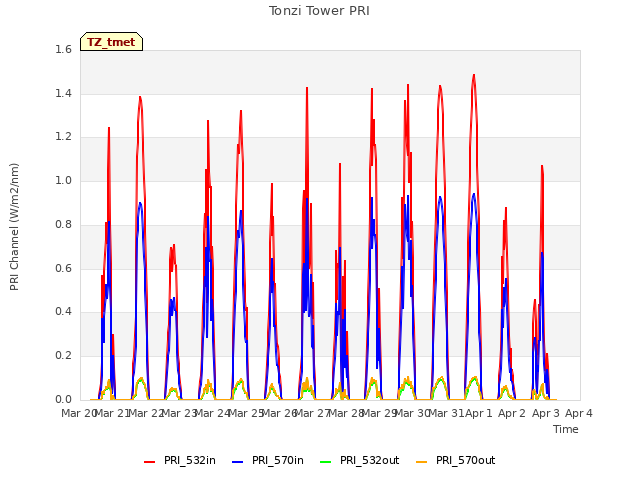Click the TZ_tmet annotation label

point(111,42)
